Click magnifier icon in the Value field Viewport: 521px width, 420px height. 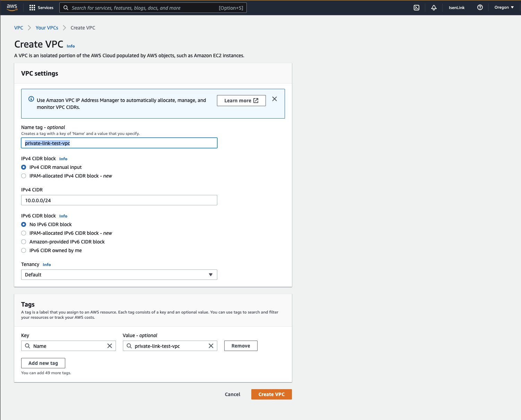129,346
